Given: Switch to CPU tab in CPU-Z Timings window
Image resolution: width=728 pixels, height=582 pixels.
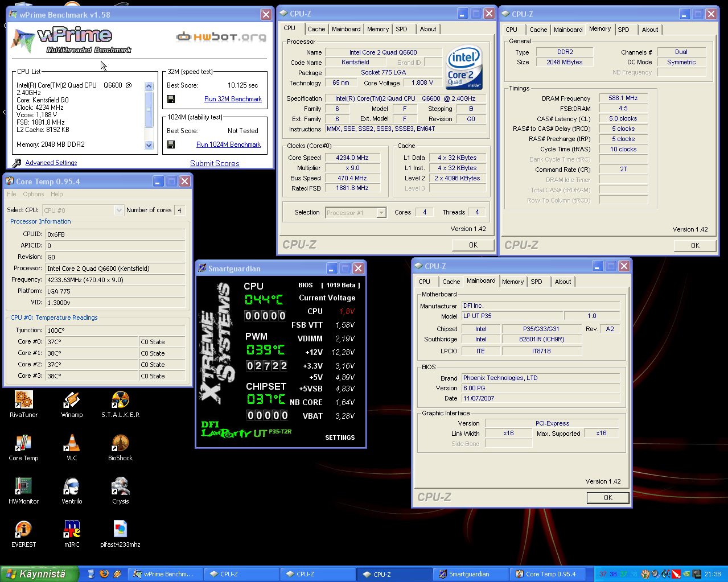Looking at the screenshot, I should [512, 30].
